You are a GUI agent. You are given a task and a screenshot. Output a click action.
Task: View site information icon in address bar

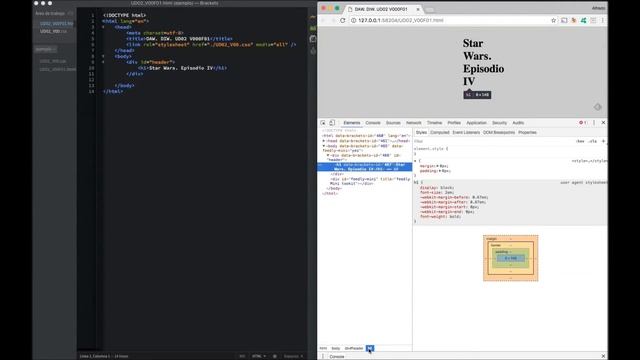pyautogui.click(x=353, y=20)
